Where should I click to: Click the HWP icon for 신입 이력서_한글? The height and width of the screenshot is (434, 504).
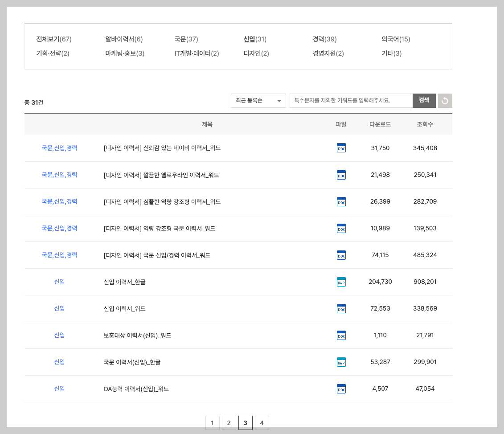pos(341,282)
